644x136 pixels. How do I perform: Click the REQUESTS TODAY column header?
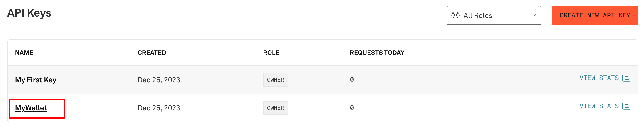click(377, 53)
